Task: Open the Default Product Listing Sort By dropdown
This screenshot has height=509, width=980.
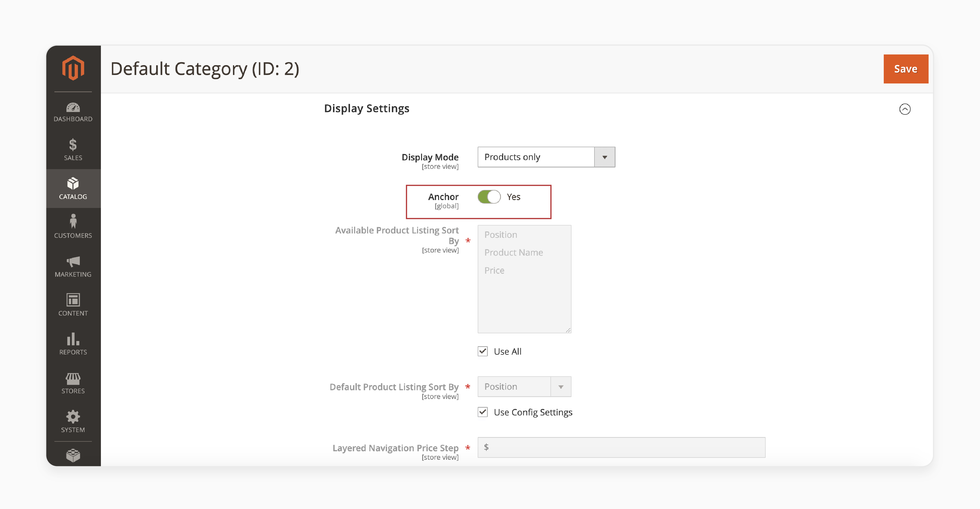Action: coord(524,386)
